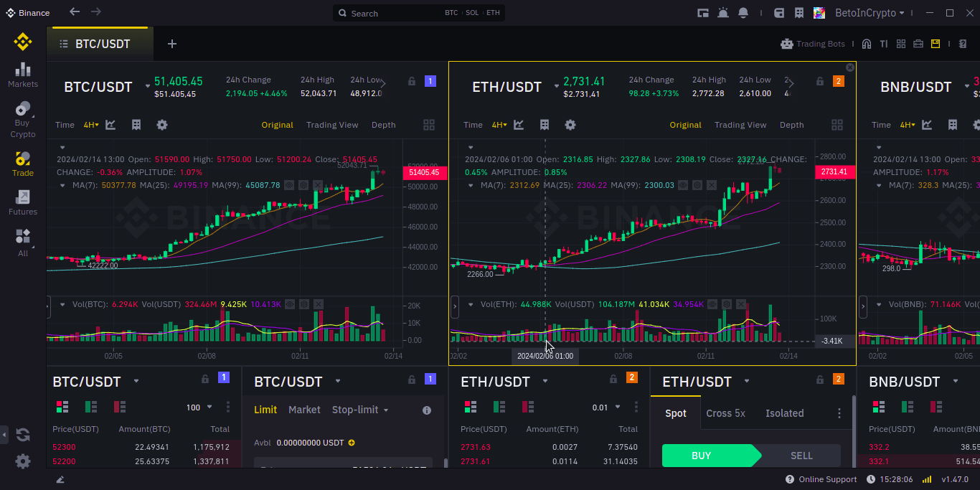This screenshot has height=490, width=980.
Task: Click the refresh icon in the sidebar
Action: click(x=23, y=434)
